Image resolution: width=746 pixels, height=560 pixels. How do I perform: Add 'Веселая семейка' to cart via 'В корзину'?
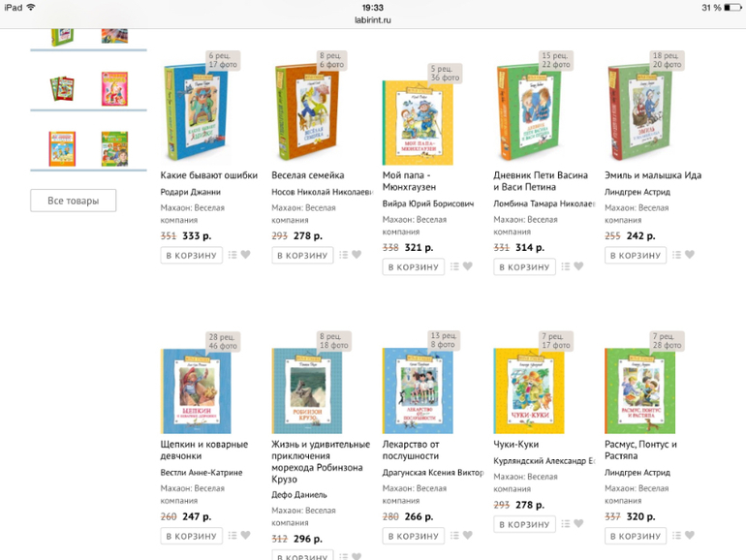302,256
